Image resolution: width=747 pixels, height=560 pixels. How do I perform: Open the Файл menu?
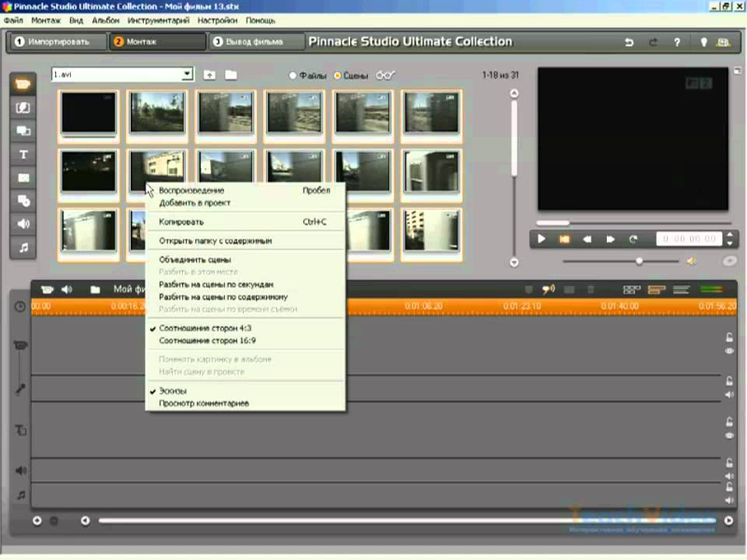click(13, 20)
